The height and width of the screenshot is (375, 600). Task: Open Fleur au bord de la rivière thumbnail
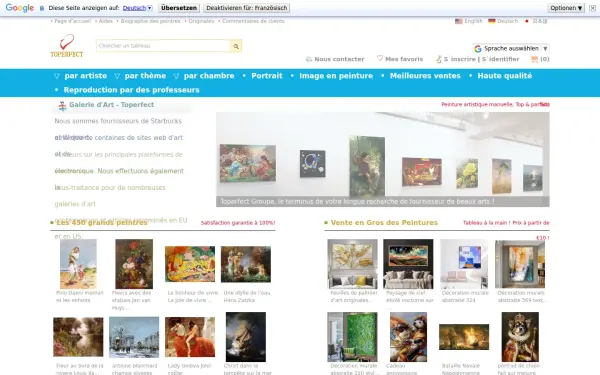(78, 337)
